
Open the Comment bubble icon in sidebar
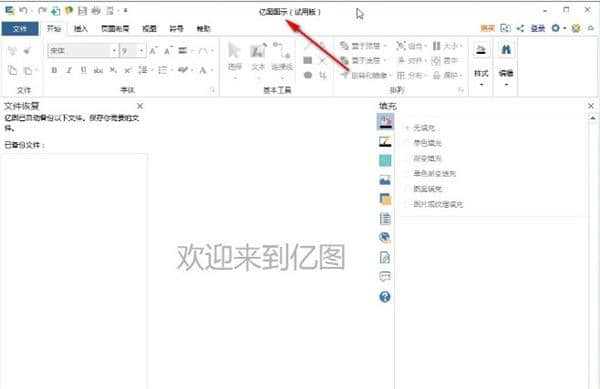tap(385, 277)
